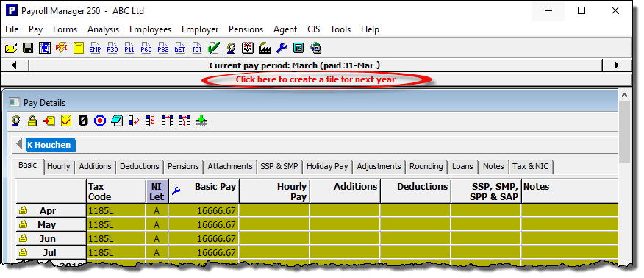Switch to the Deductions tab
The image size is (644, 278).
pos(140,167)
